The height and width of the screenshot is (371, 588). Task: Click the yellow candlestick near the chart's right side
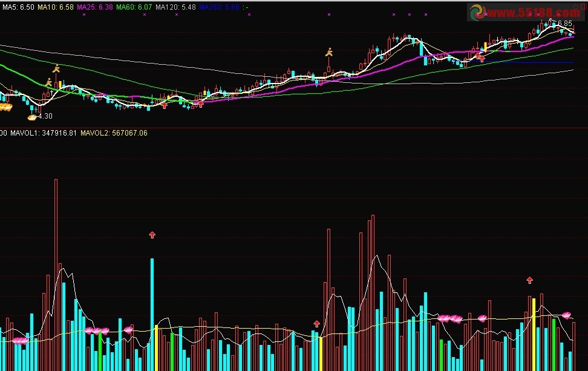point(485,47)
